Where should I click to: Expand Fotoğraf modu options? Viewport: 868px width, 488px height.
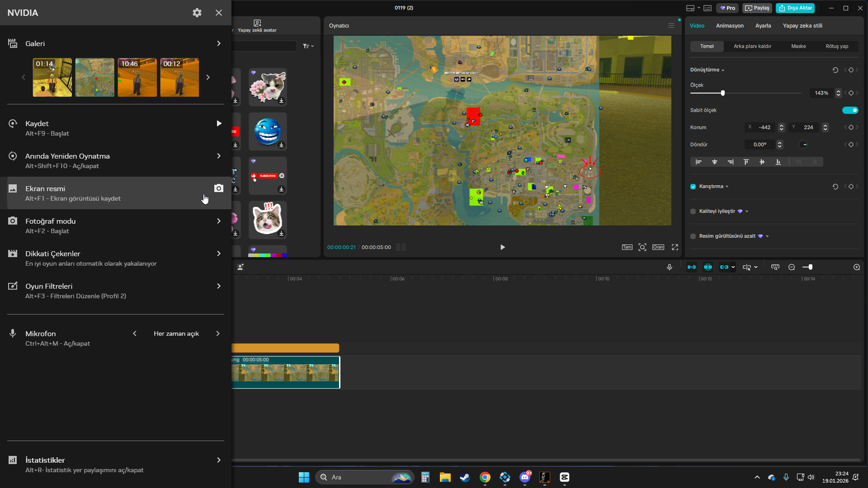pyautogui.click(x=219, y=221)
